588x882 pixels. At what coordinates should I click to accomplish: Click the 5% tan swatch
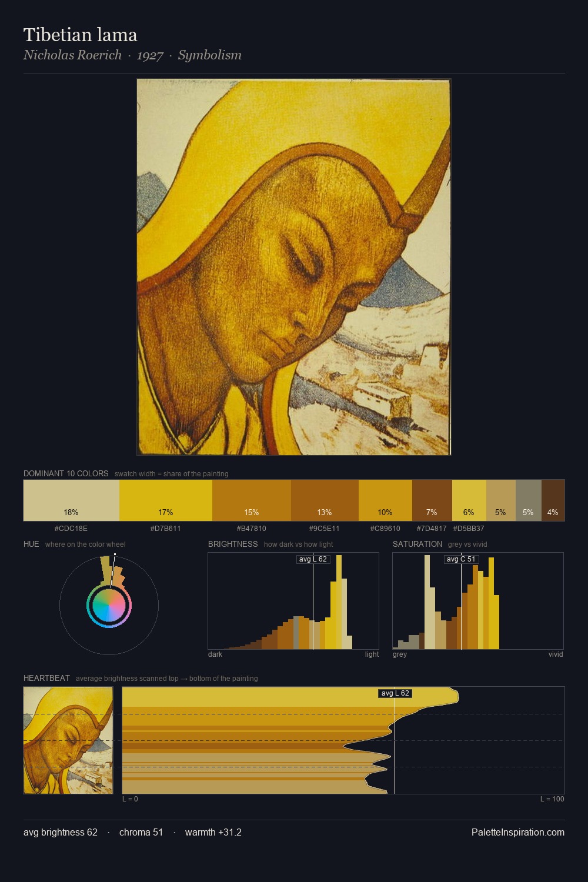pyautogui.click(x=501, y=500)
